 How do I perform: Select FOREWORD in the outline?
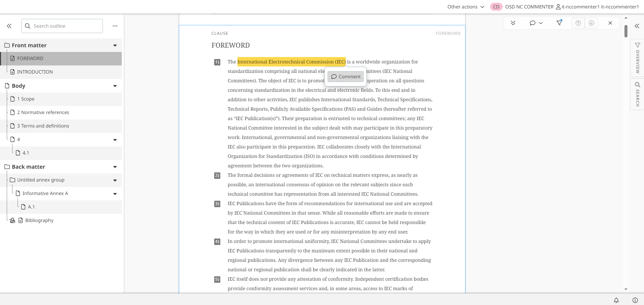[61, 58]
